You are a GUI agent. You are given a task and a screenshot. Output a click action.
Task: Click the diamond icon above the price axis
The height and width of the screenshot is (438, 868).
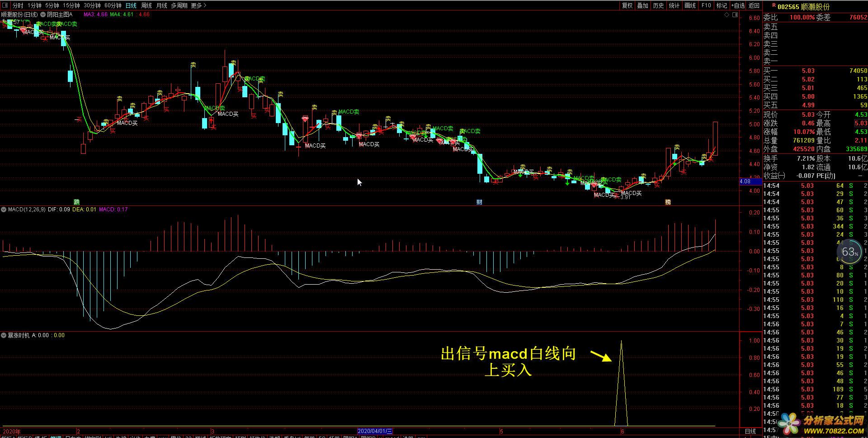pyautogui.click(x=727, y=15)
